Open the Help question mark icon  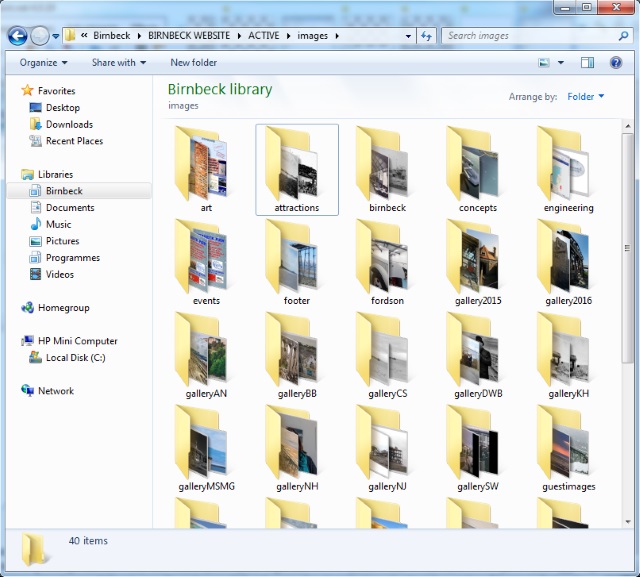coord(617,62)
